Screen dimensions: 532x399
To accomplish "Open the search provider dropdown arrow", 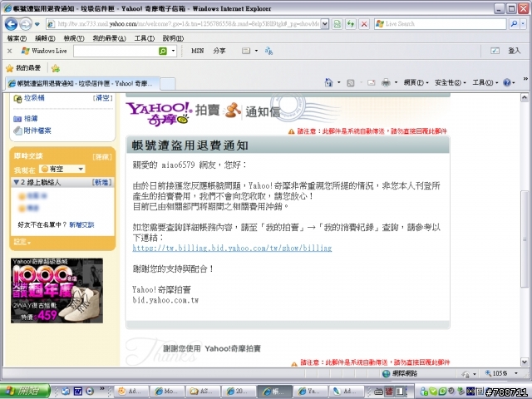I will 523,24.
